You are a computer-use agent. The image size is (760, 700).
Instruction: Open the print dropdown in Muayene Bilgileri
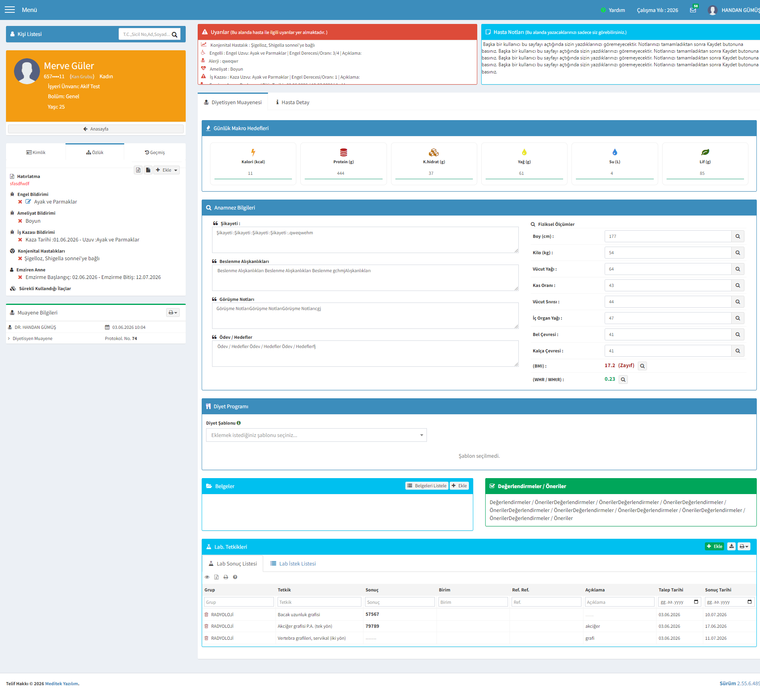coord(173,312)
